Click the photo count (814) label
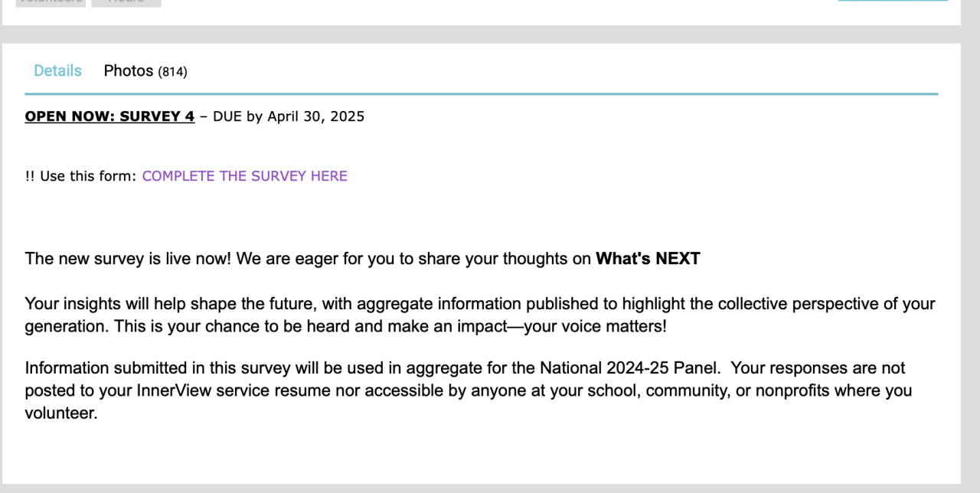980x493 pixels. (x=172, y=72)
